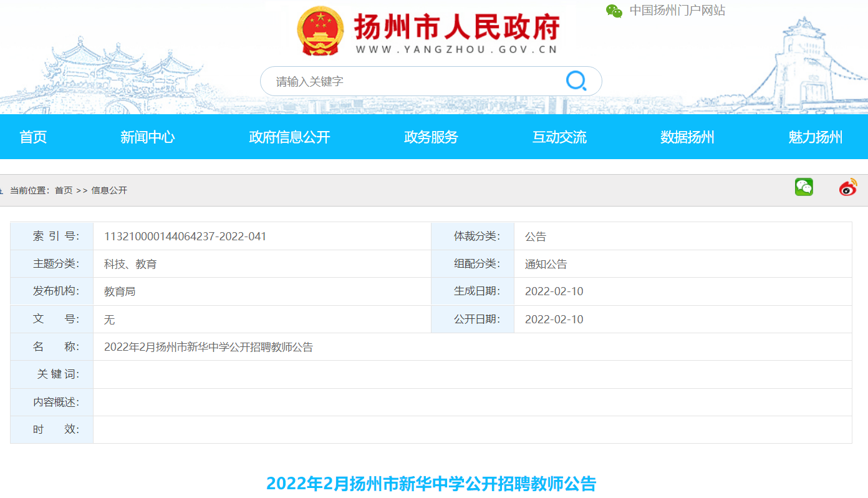Focus the 请输入关键字 search box
This screenshot has width=868, height=498.
(x=412, y=82)
